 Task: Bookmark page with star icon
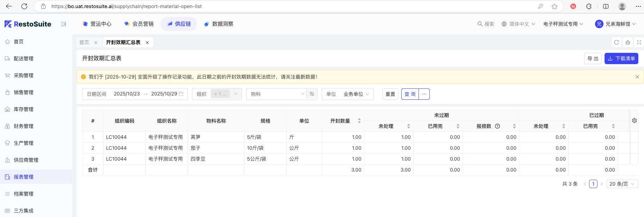(x=555, y=6)
